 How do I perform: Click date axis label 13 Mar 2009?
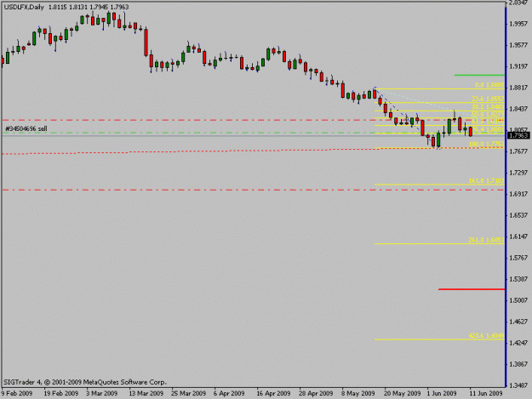[x=146, y=394]
